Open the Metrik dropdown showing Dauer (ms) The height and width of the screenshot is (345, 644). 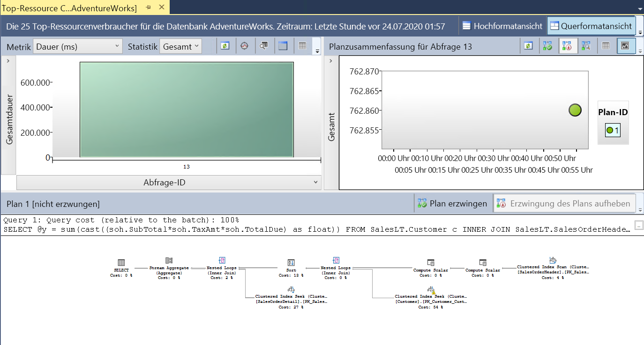tap(78, 46)
